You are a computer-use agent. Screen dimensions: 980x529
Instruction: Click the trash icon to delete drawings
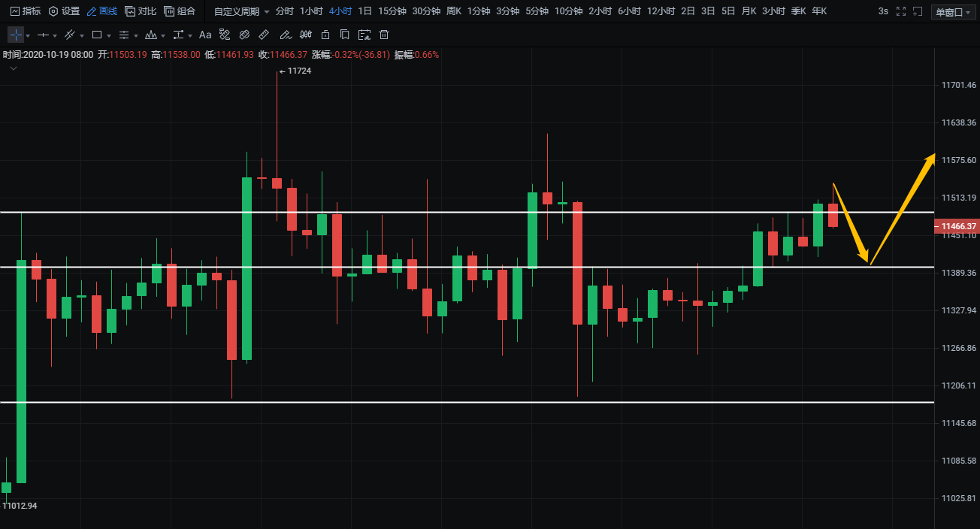click(x=384, y=35)
